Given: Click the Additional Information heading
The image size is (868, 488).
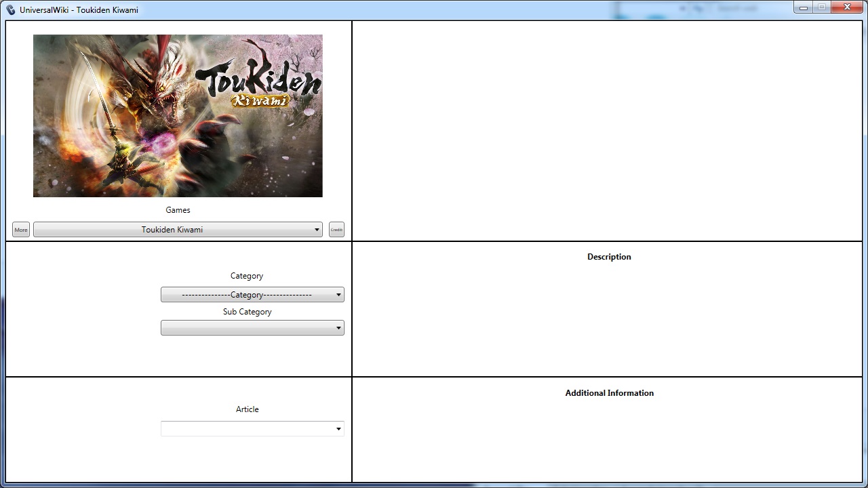Looking at the screenshot, I should [x=609, y=393].
